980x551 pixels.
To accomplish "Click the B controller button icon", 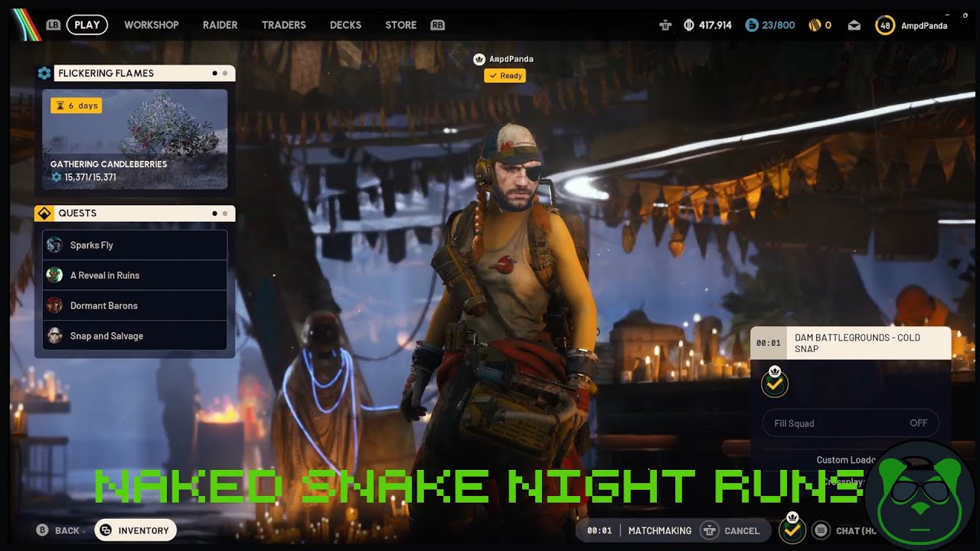I will tap(42, 530).
